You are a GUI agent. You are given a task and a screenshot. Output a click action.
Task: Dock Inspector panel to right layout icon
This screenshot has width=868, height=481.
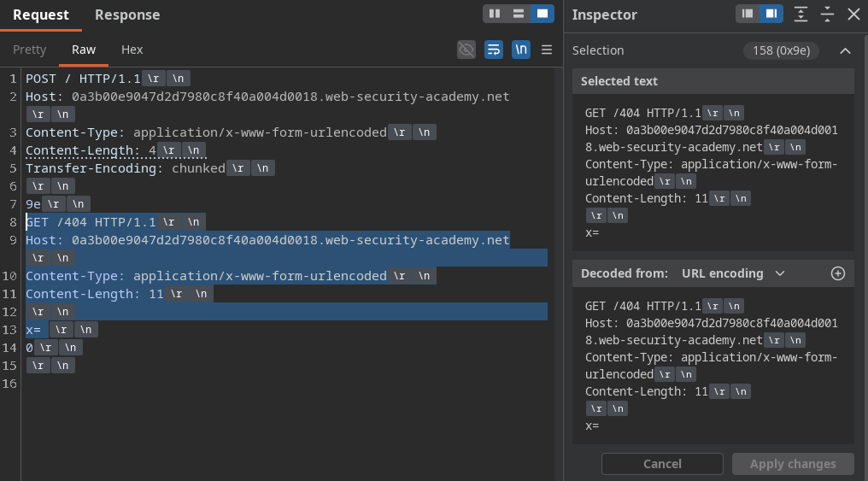[771, 14]
